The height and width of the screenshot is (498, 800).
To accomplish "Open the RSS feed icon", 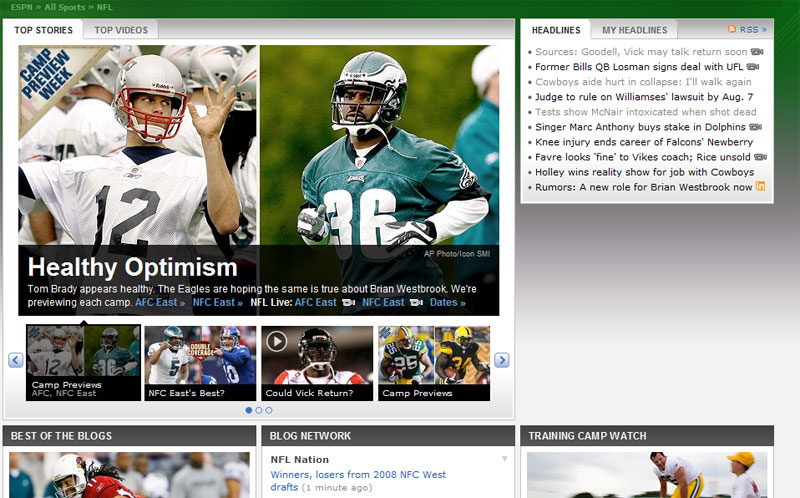I will coord(732,30).
